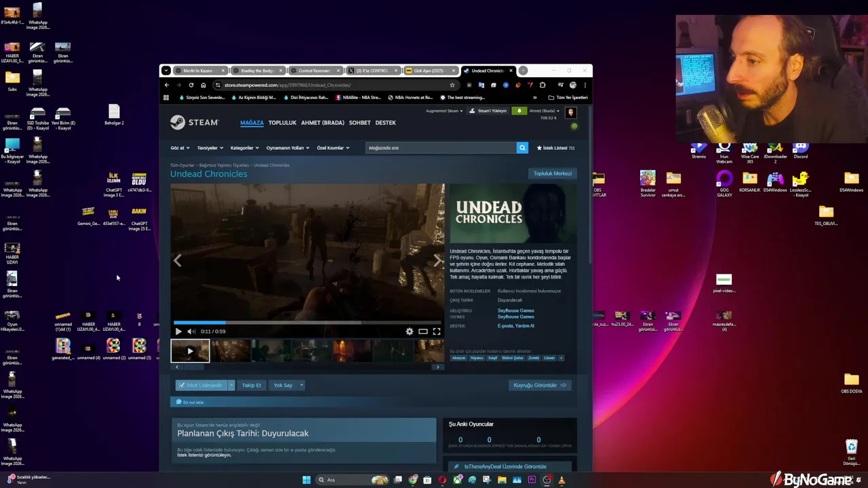The height and width of the screenshot is (488, 868).
Task: Open VLC from the taskbar
Action: tap(561, 480)
